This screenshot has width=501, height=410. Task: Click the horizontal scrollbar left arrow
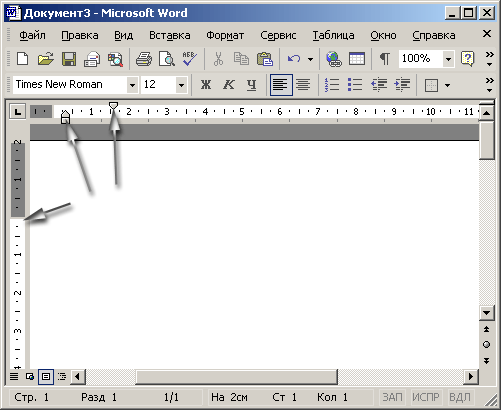78,377
